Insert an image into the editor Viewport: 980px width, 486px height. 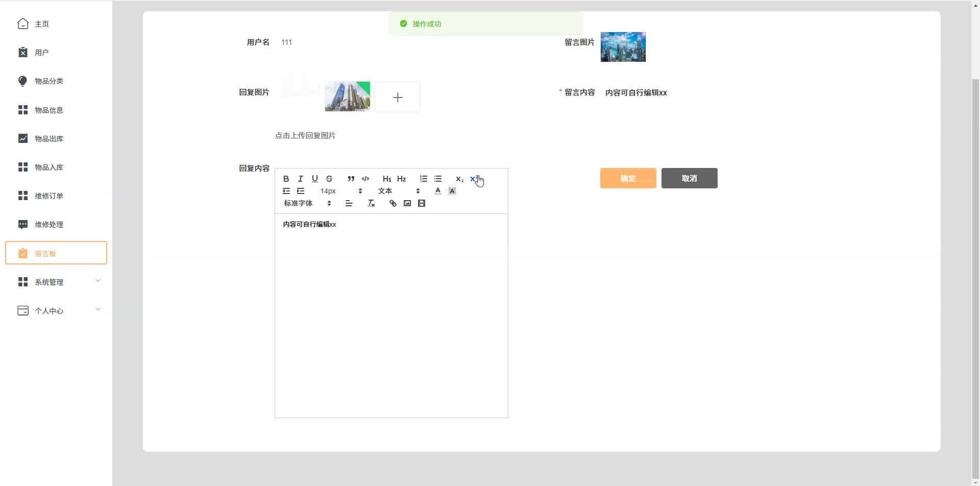point(407,203)
